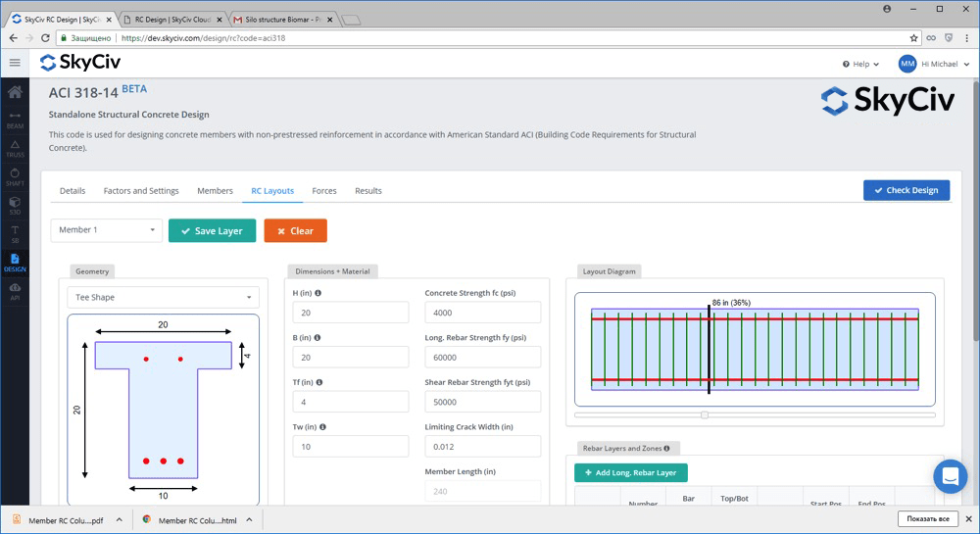Switch to the Details tab
Viewport: 980px width, 534px height.
pos(73,191)
